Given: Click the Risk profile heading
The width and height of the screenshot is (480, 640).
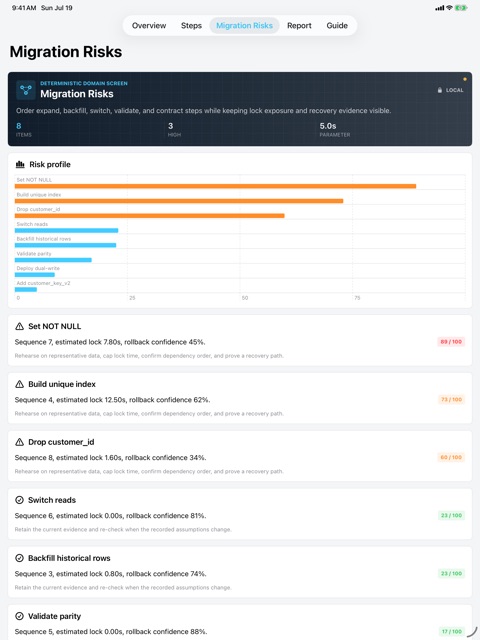Looking at the screenshot, I should [50, 164].
